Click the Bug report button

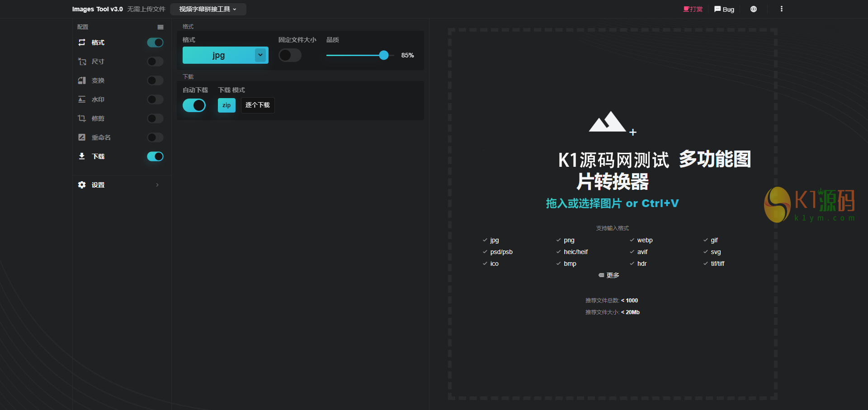pyautogui.click(x=724, y=9)
